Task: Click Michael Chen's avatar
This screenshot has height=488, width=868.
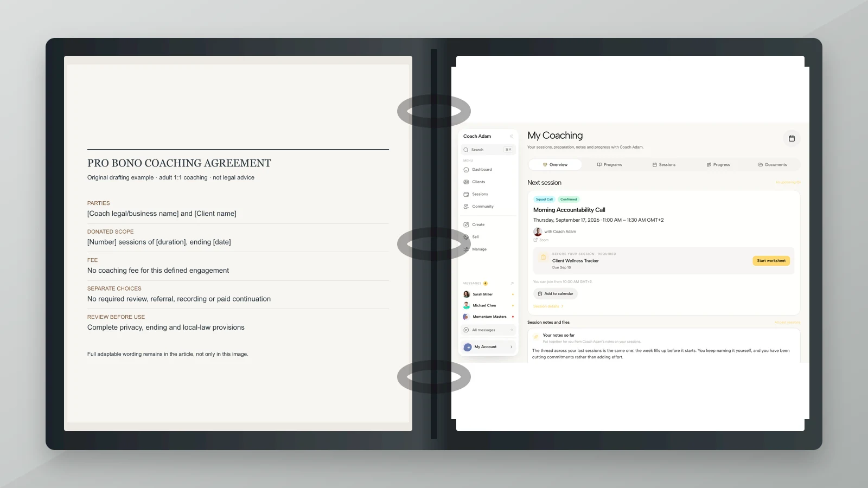Action: tap(467, 306)
